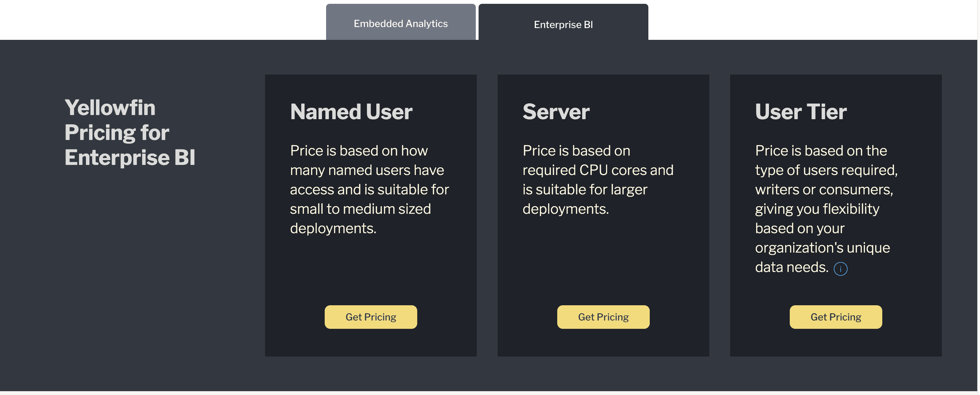This screenshot has width=980, height=395.
Task: Click 'Enterprise BI' line in left heading
Action: 130,157
